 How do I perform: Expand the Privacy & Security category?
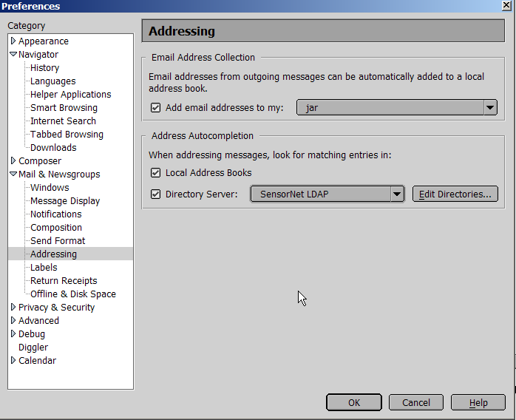pyautogui.click(x=13, y=307)
